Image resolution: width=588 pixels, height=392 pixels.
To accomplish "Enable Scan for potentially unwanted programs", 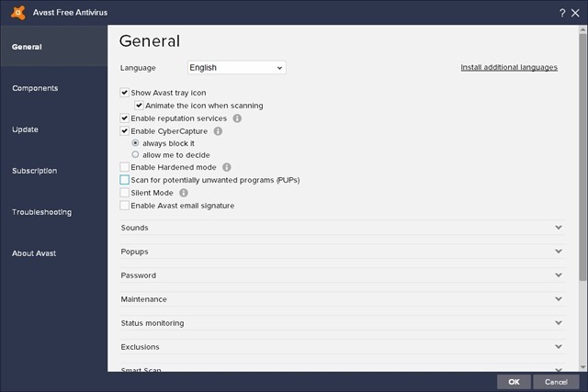I will [125, 181].
